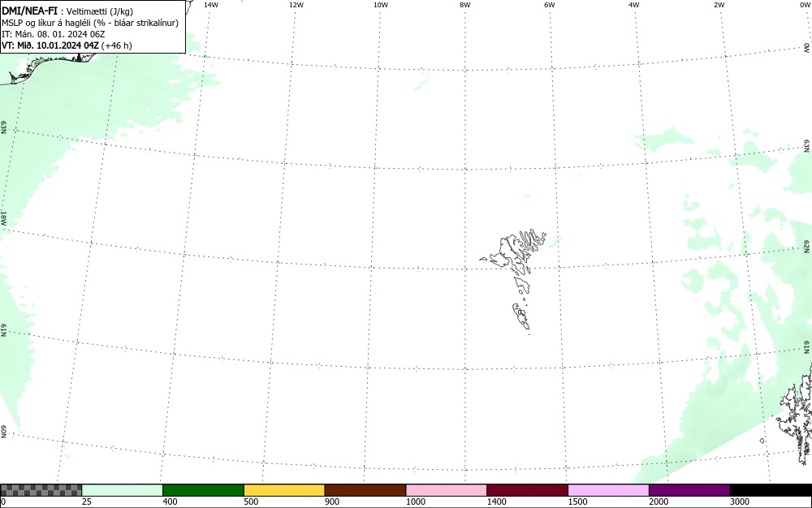Click the 'DMI/NEA-FI' title text
812x508 pixels.
click(29, 11)
